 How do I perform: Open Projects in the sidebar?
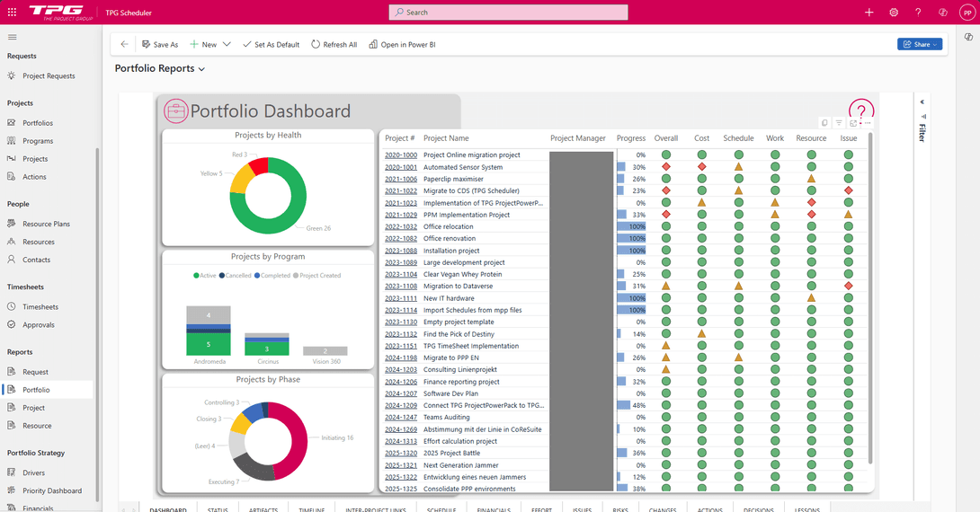(x=35, y=159)
